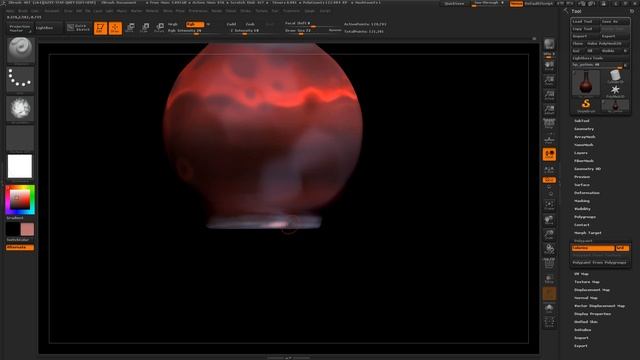
Task: Expand the Texture Map subpalette
Action: click(587, 282)
